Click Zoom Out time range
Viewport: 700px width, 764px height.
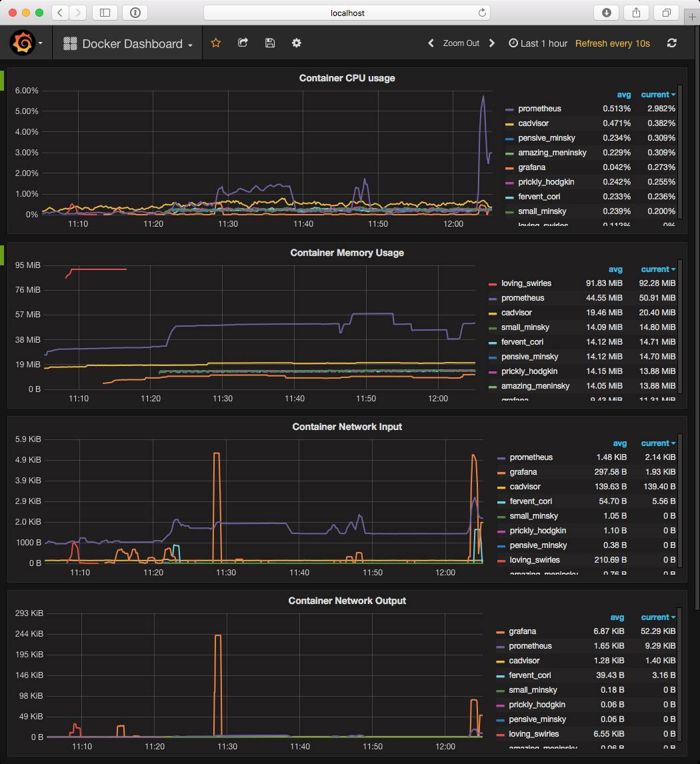461,43
